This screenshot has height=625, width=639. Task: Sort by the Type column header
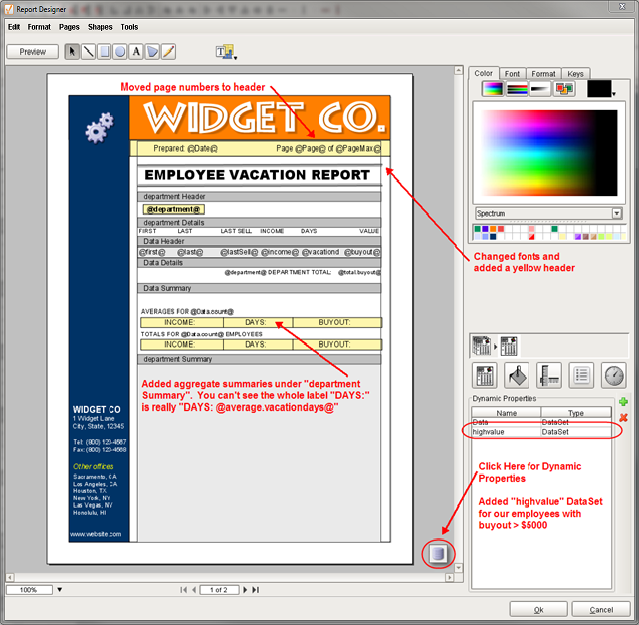(x=576, y=413)
